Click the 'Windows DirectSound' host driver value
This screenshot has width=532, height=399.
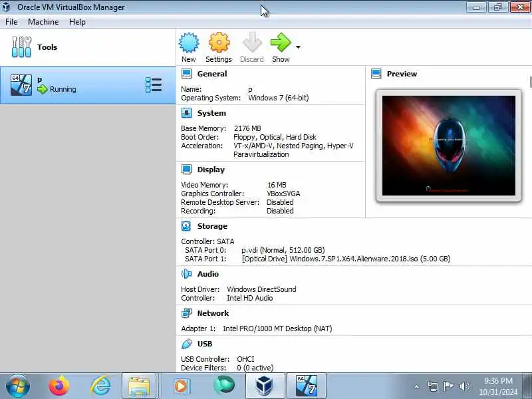point(261,289)
